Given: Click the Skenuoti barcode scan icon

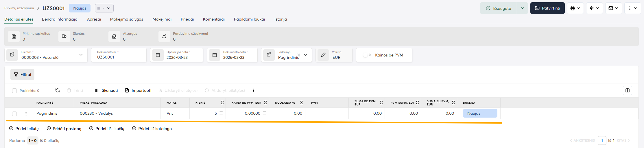Looking at the screenshot, I should coord(97,90).
